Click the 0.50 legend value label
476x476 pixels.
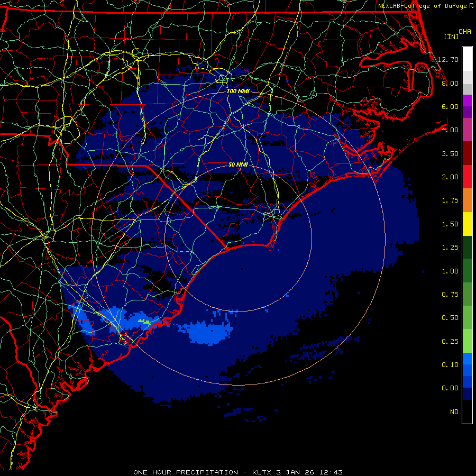(450, 318)
